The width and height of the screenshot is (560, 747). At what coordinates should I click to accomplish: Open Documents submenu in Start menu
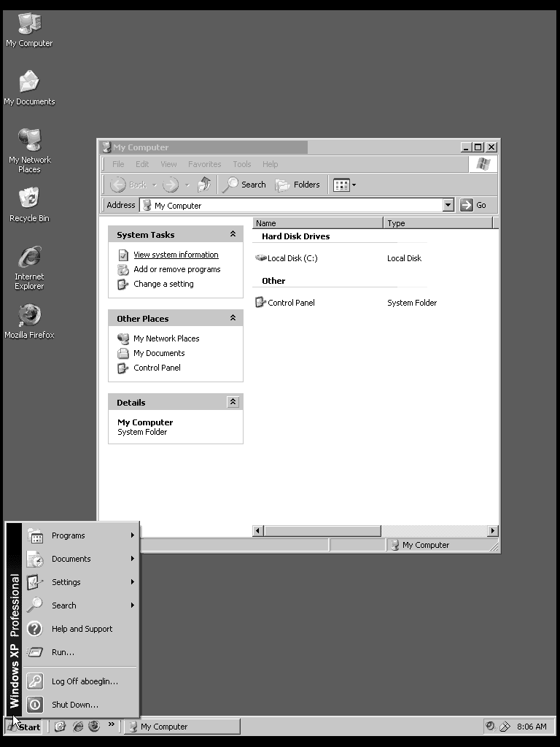coord(81,559)
